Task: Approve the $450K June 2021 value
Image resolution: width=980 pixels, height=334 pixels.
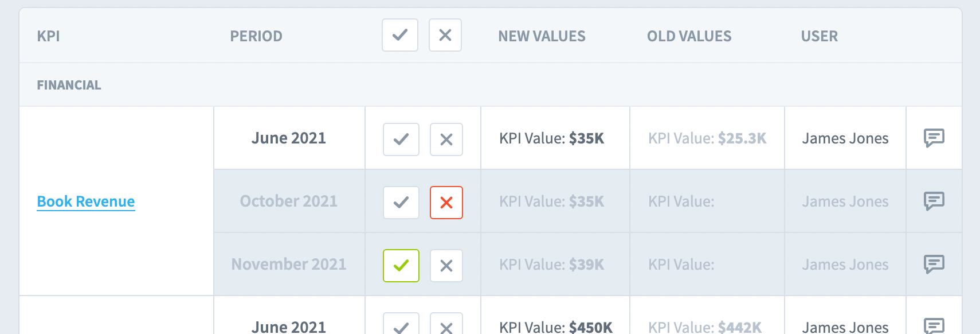Action: (401, 325)
